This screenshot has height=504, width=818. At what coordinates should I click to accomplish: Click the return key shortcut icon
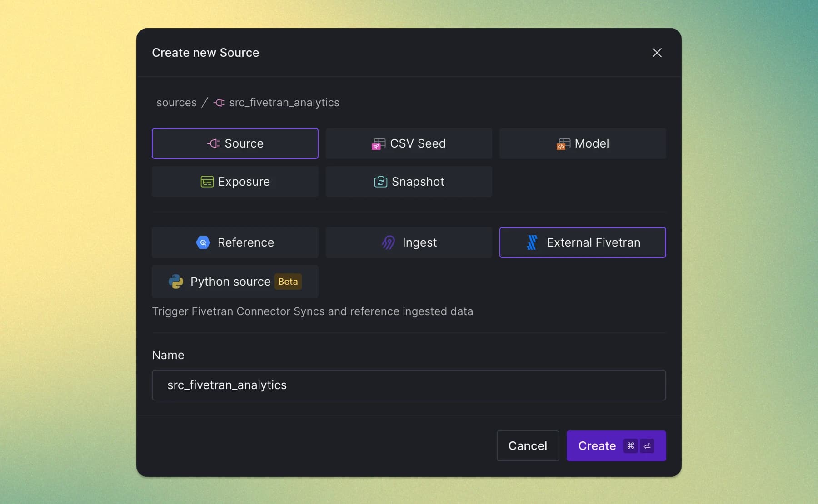[647, 446]
